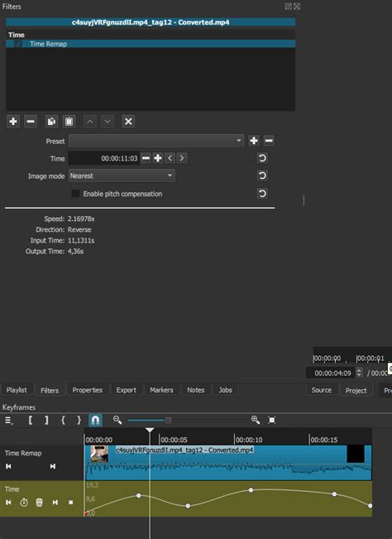
Task: Seek to the previous keyframe in the Time row
Action: [8, 503]
